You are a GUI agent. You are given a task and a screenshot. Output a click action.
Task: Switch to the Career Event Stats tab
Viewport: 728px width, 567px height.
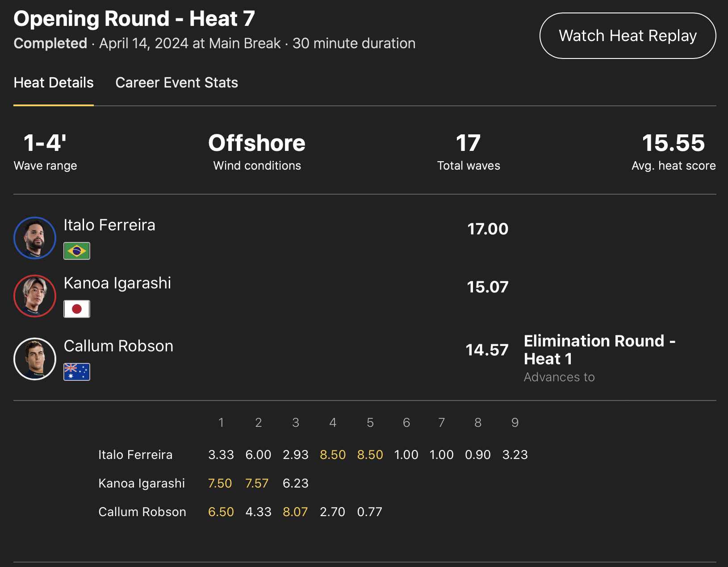(x=176, y=83)
